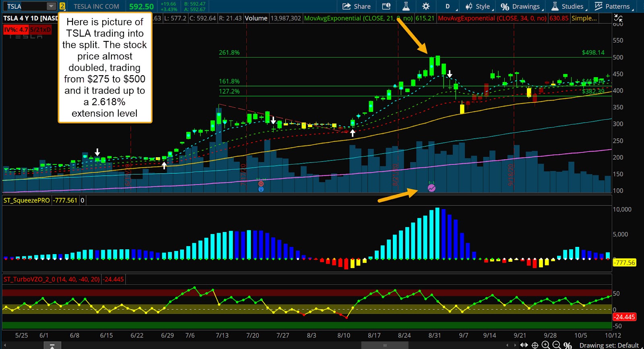Click the $382.39 price label
Screen dimensions: 644x349
(593, 91)
